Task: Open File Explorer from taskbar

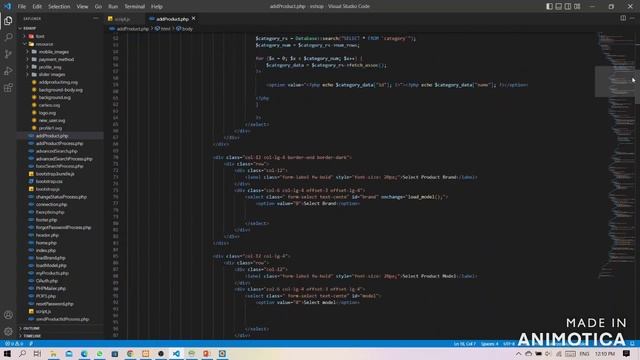Action: pos(53,353)
